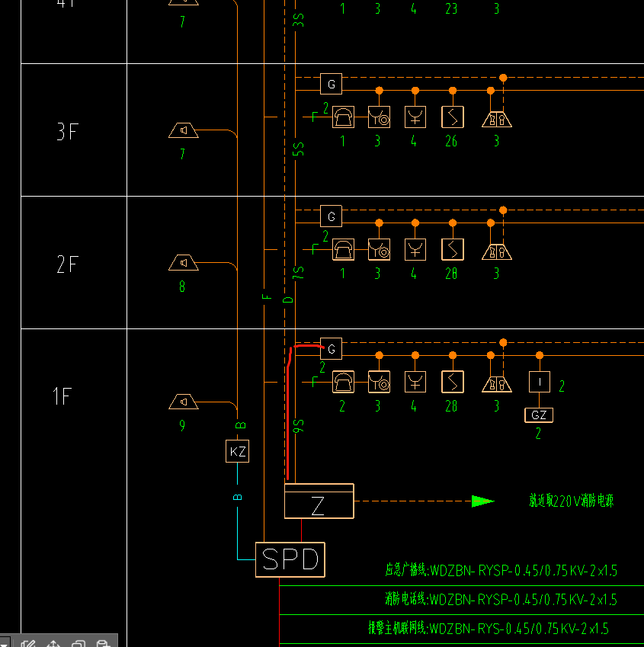This screenshot has height=647, width=644.
Task: Click the orange junction dot above 1F I module
Action: pos(540,355)
